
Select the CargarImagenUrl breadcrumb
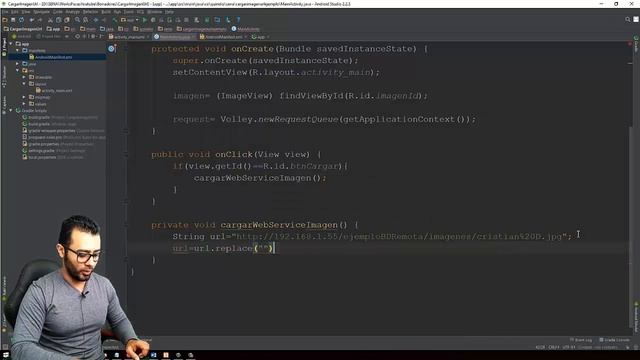coord(23,29)
